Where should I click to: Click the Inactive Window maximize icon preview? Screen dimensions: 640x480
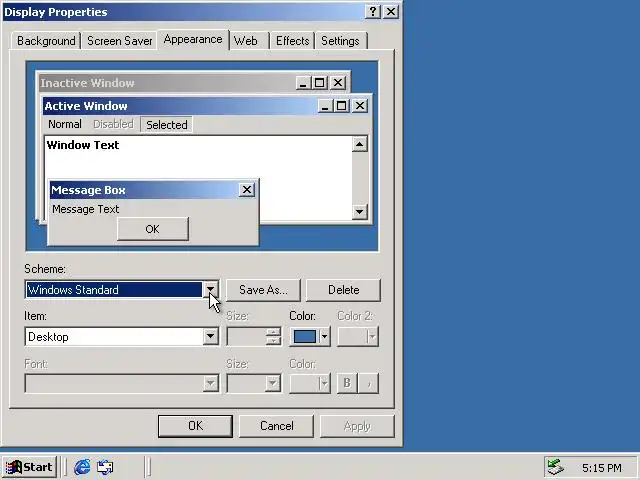(x=319, y=83)
